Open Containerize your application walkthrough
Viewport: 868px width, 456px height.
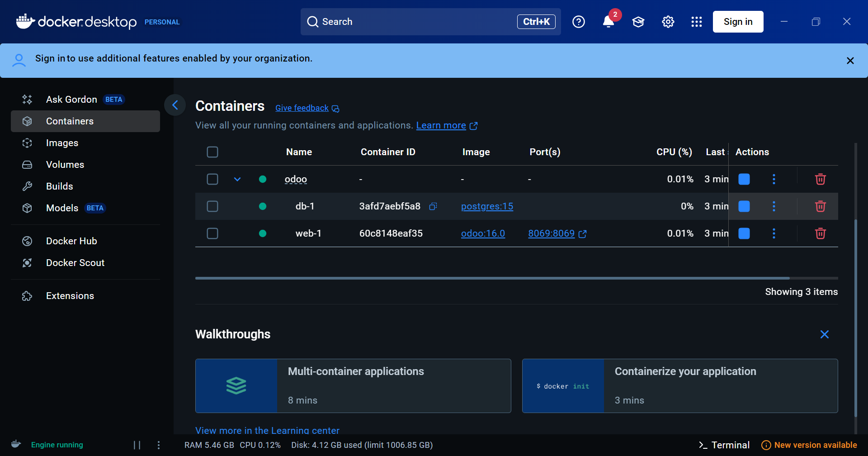[680, 386]
